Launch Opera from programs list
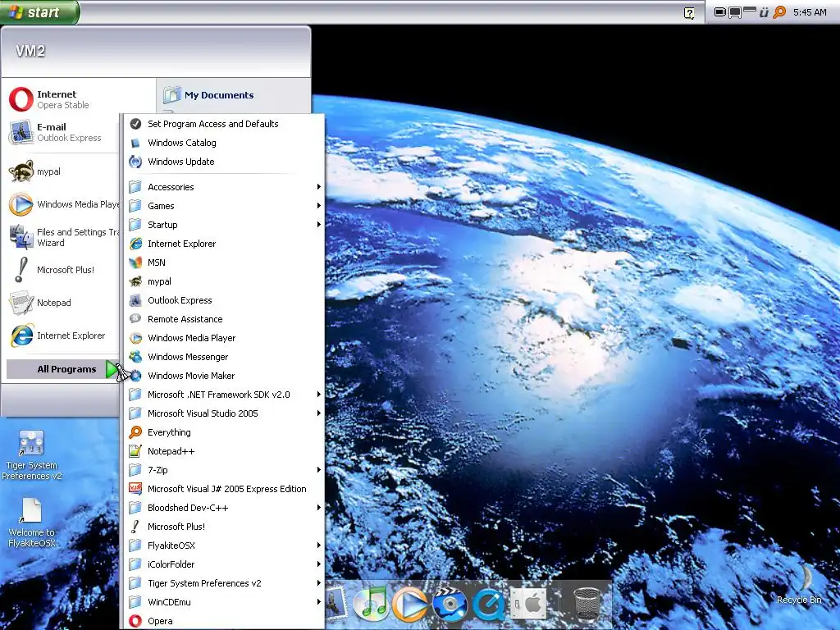Viewport: 840px width, 630px height. (x=223, y=621)
